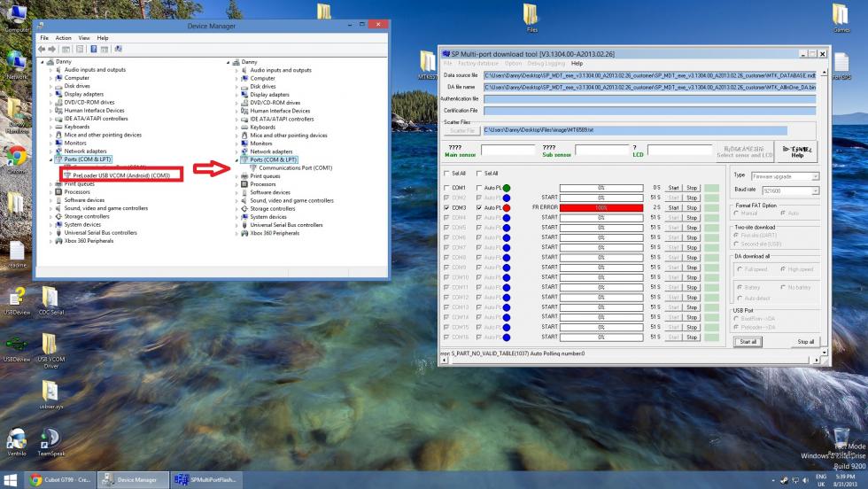Toggle the Auto PL checkbox for COM1

tap(479, 188)
